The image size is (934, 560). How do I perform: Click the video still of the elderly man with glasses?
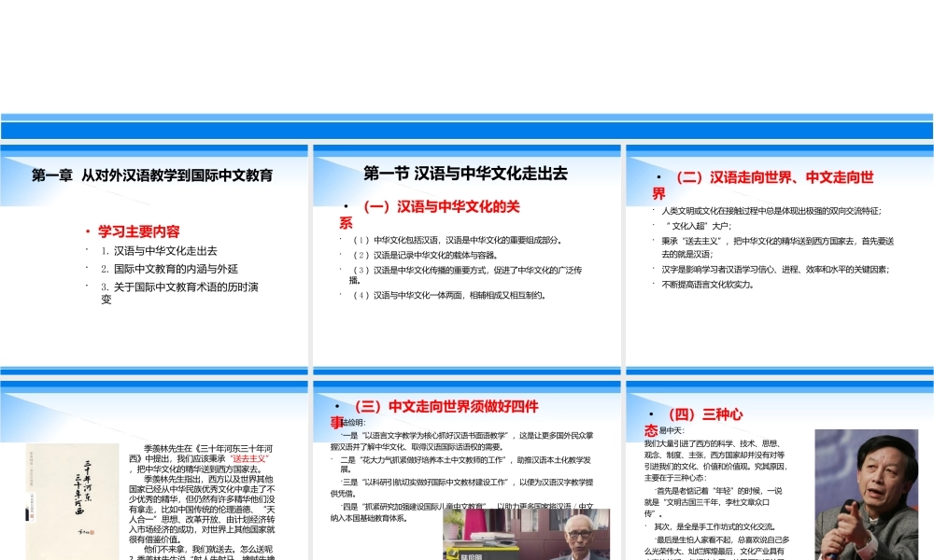point(527,535)
